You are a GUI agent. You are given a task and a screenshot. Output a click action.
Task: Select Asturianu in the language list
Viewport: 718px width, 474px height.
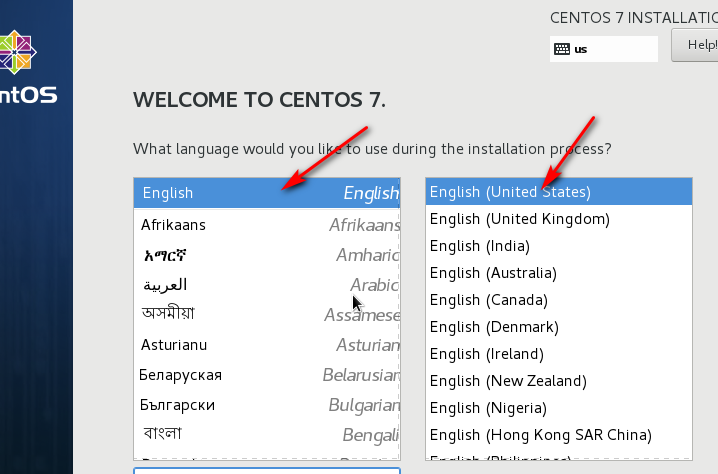pos(267,345)
